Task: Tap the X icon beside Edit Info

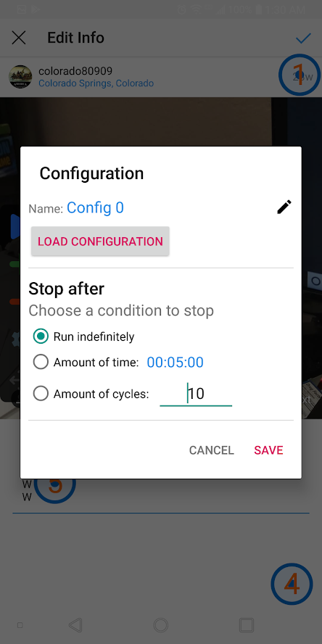Action: [x=19, y=38]
